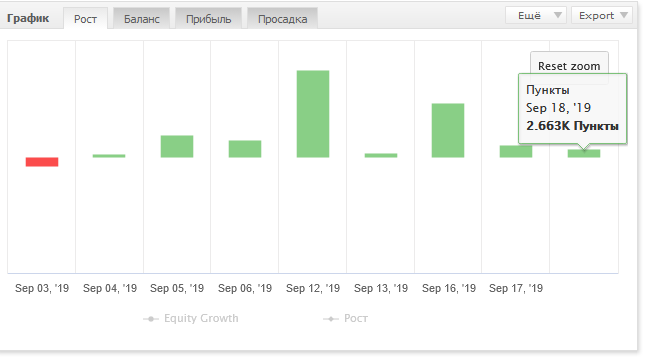
Task: Click the Reset zoom button
Action: [x=569, y=66]
